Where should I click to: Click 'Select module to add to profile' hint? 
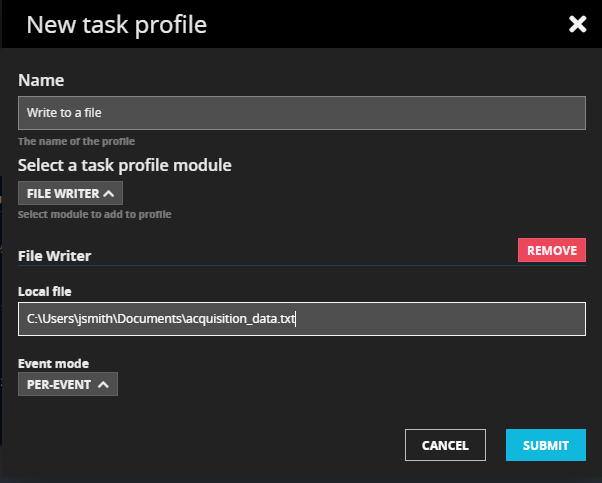coord(95,214)
